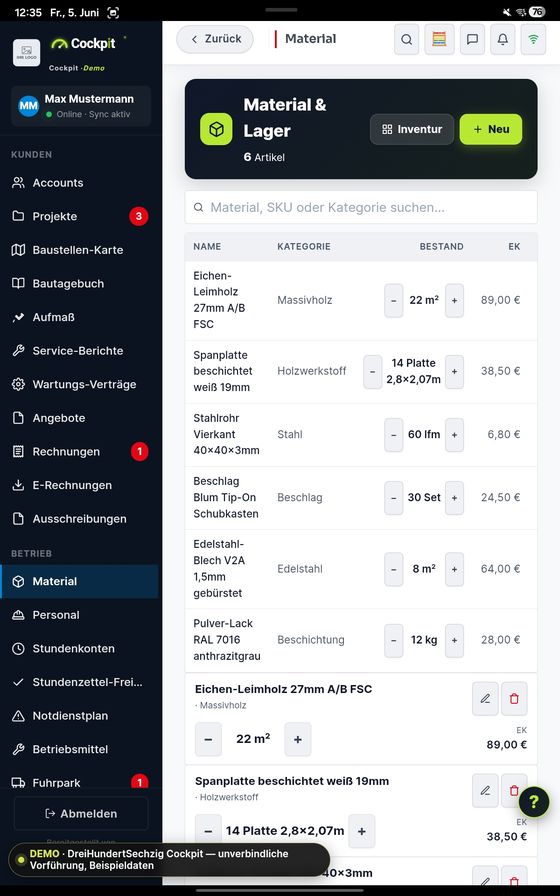Increase stock of Beschlag Blum Tip-On row

point(454,498)
